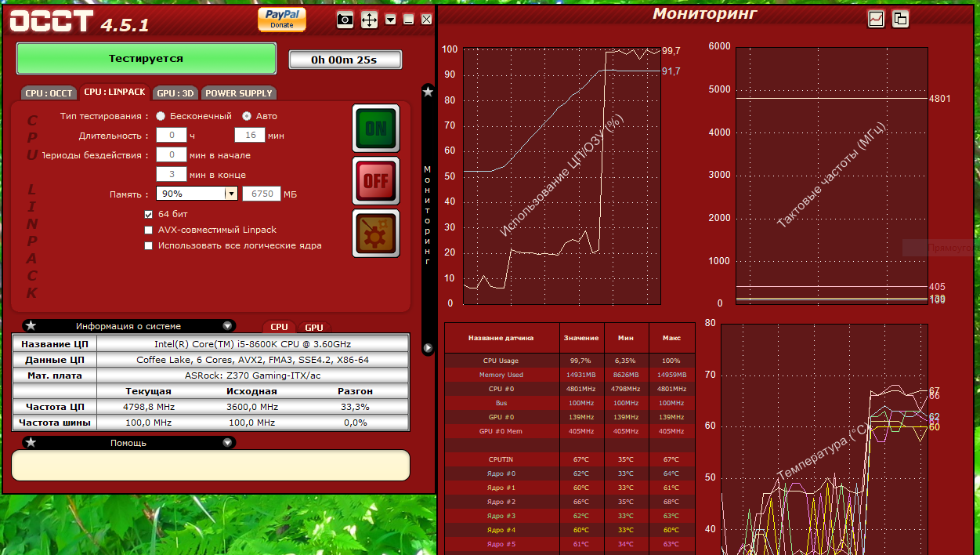The width and height of the screenshot is (980, 555).
Task: Click the minutes duration field showing 16
Action: pyautogui.click(x=250, y=135)
